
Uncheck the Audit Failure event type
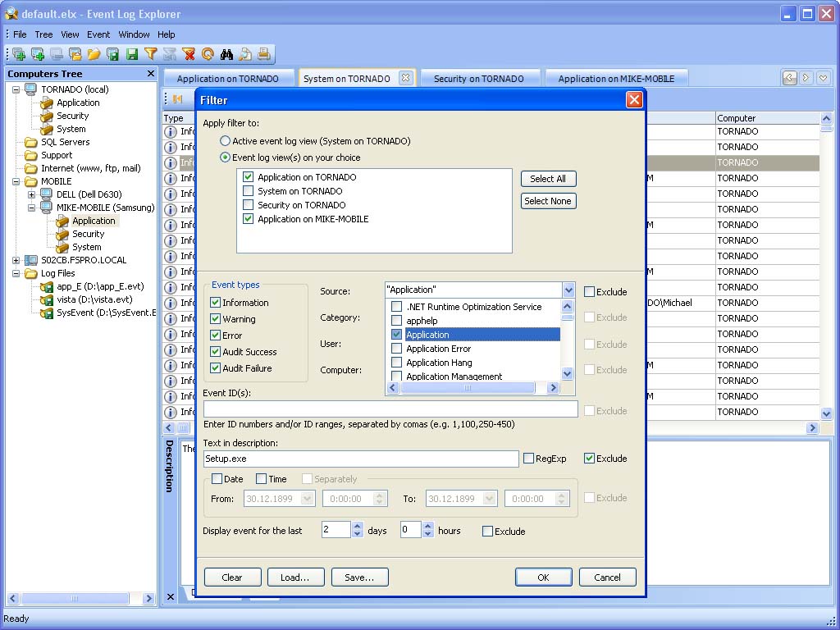click(x=216, y=368)
